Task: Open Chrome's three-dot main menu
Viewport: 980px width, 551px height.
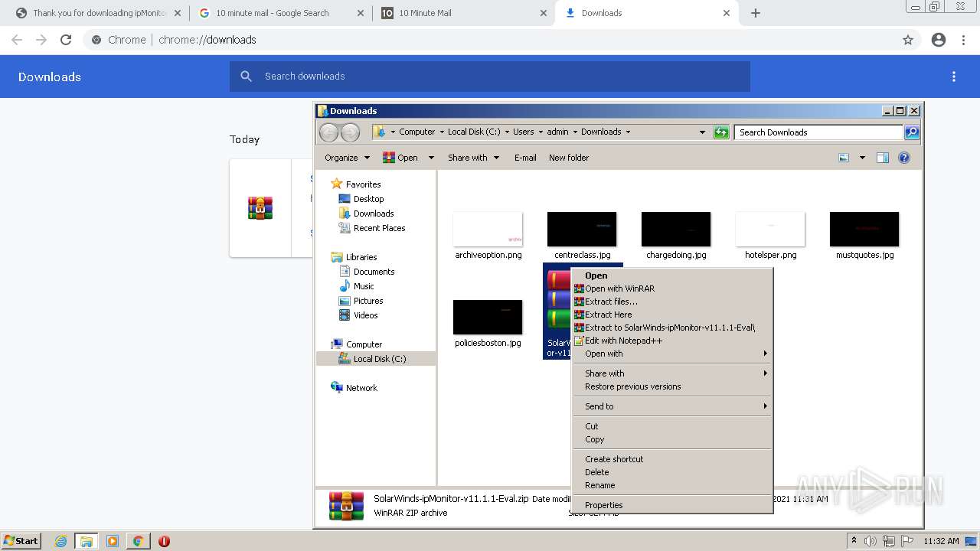Action: pyautogui.click(x=963, y=40)
